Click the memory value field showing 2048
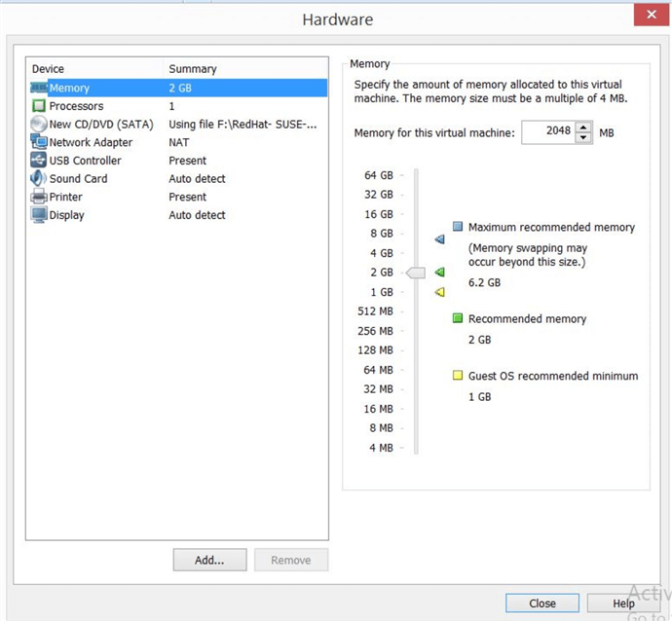This screenshot has height=621, width=672. [x=548, y=132]
